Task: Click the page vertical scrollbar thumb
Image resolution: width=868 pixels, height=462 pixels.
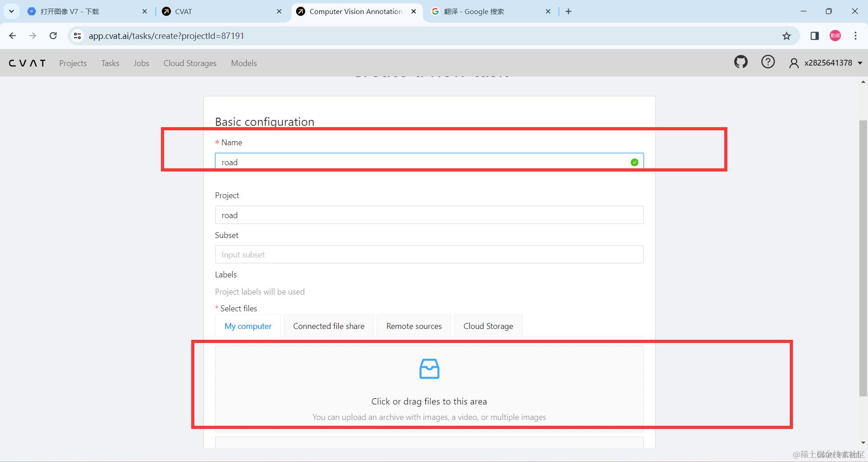Action: tap(863, 258)
